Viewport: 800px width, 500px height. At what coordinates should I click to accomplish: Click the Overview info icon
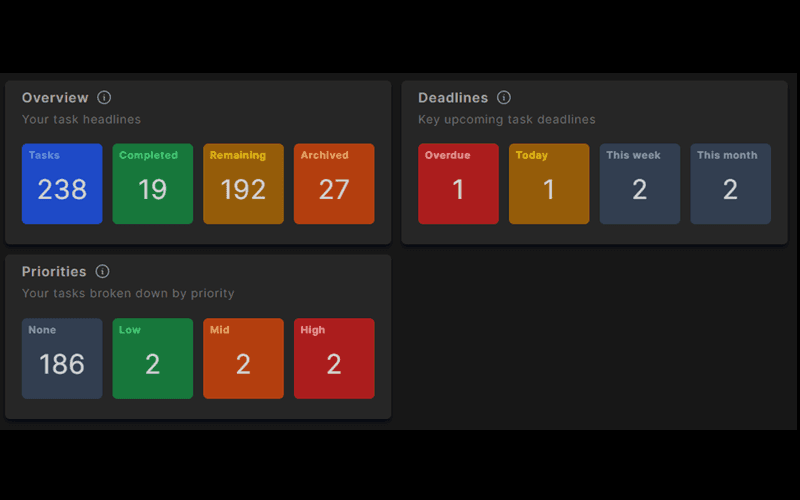104,97
